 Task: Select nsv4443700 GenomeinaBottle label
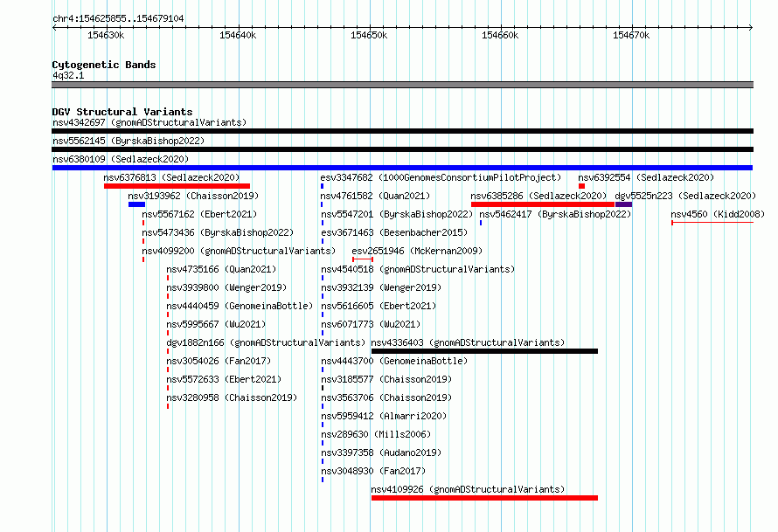pos(394,361)
